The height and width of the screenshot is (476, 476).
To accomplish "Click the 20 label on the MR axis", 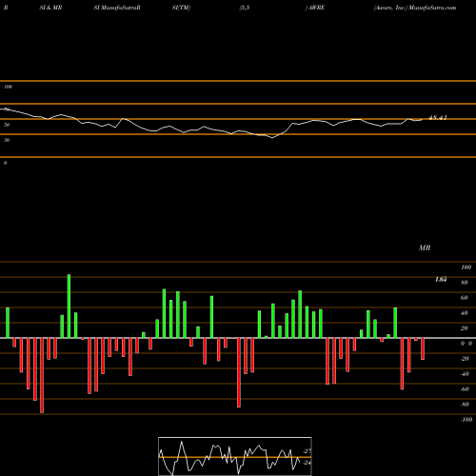I will 465,328.
